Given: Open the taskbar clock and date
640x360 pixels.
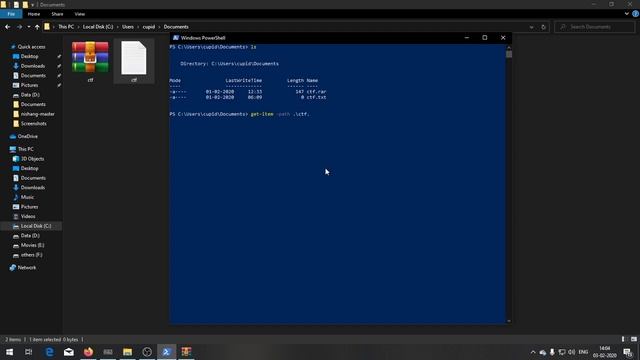Looking at the screenshot, I should [x=604, y=352].
